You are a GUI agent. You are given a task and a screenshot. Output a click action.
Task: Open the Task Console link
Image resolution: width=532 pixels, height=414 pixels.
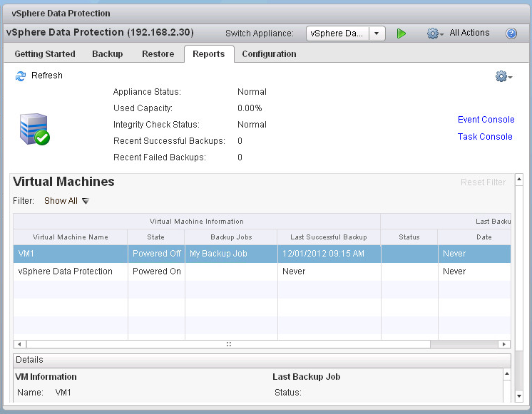point(485,136)
